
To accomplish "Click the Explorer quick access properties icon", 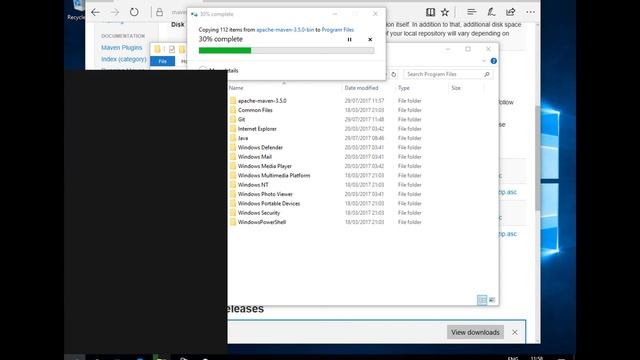I will tap(172, 49).
